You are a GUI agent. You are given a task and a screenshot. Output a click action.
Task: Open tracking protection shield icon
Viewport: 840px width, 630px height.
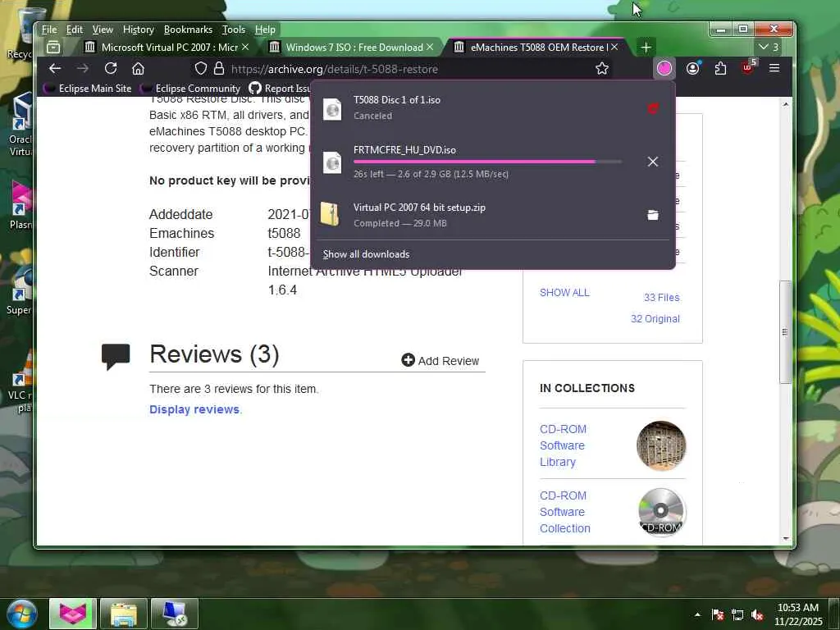(x=200, y=69)
